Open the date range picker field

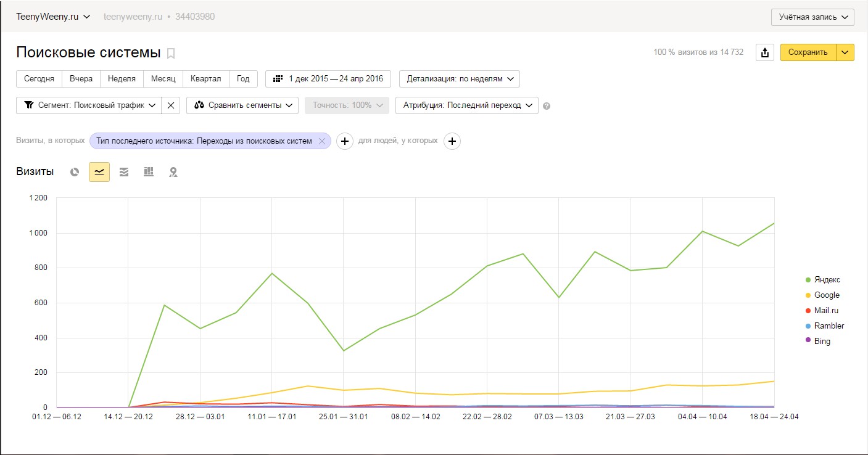click(328, 79)
